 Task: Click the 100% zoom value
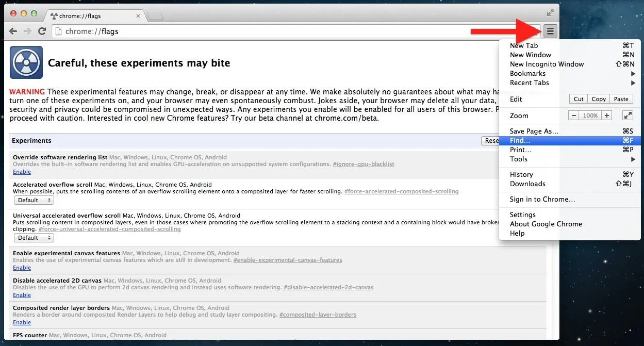coord(590,116)
